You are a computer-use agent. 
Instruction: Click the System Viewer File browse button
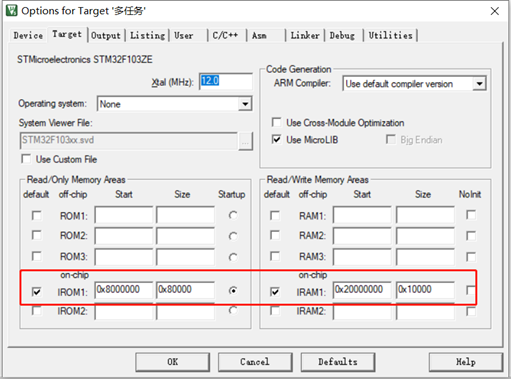pos(245,141)
